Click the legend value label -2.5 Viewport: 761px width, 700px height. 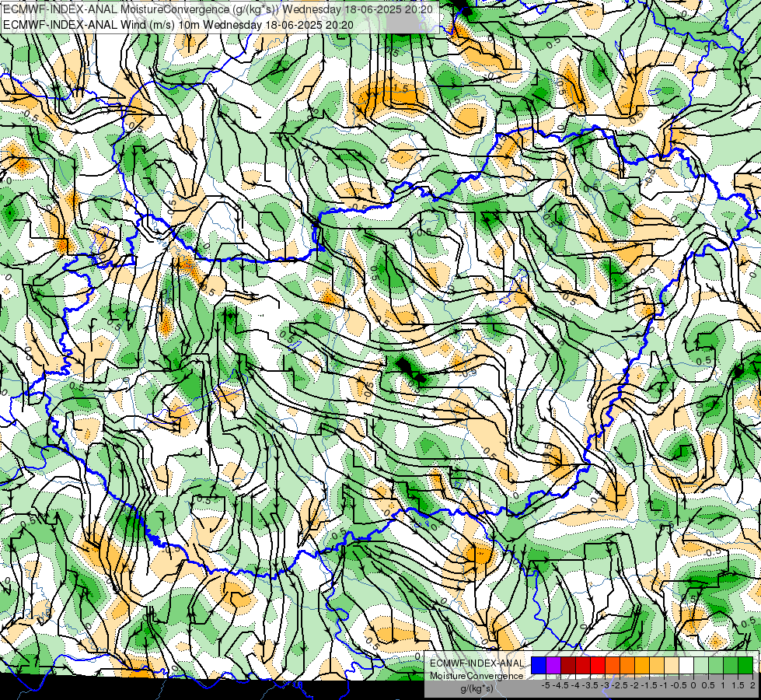620,685
